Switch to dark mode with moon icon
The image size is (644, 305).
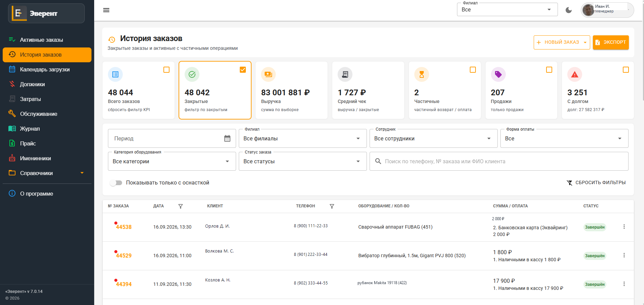[569, 10]
